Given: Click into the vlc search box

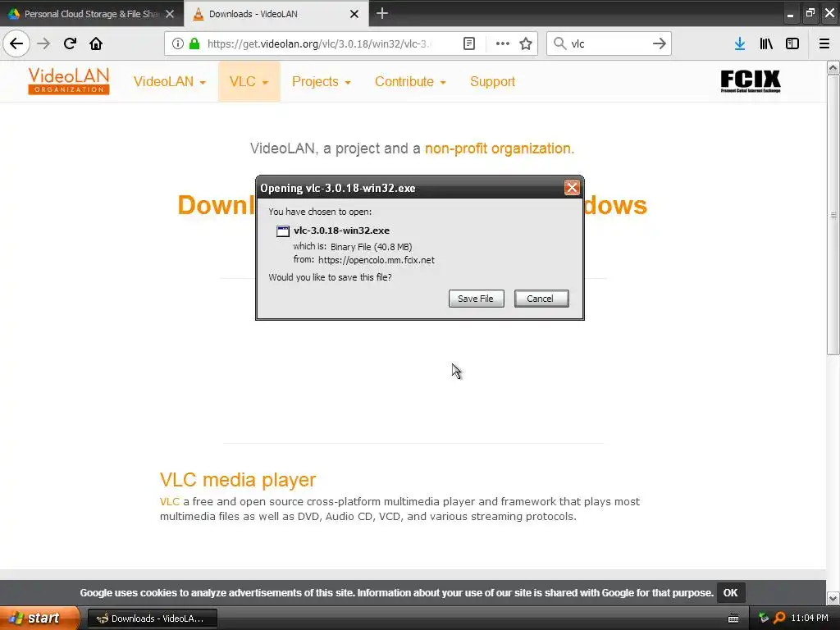Looking at the screenshot, I should tap(609, 43).
